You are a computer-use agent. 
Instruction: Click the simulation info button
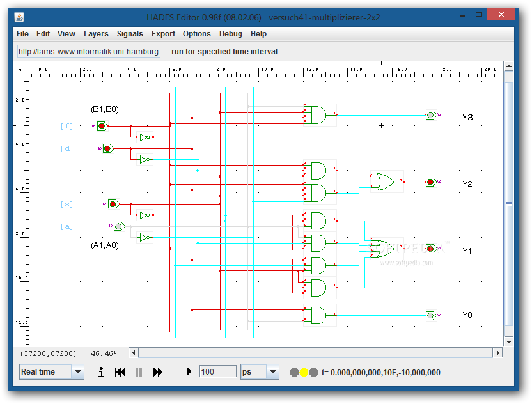coord(101,372)
